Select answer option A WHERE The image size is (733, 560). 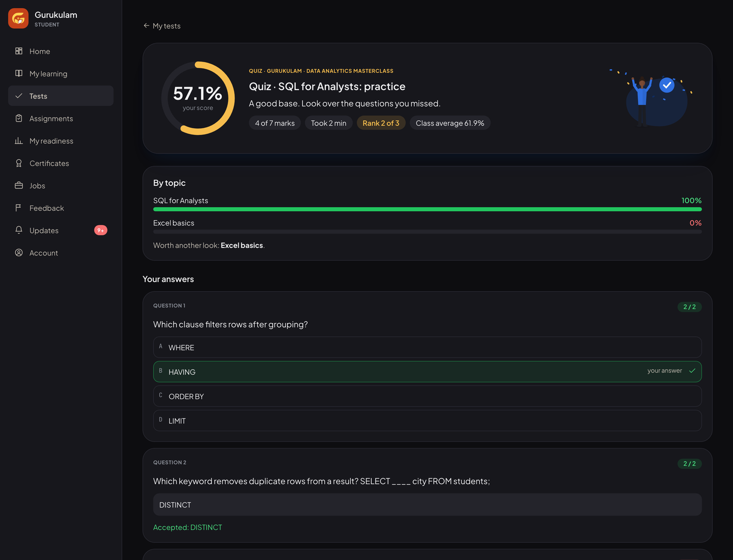pos(428,347)
